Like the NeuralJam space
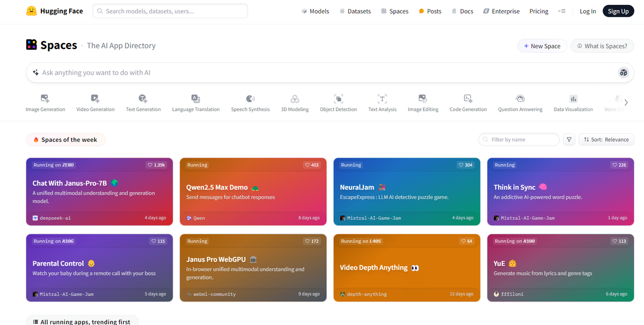 coord(465,165)
